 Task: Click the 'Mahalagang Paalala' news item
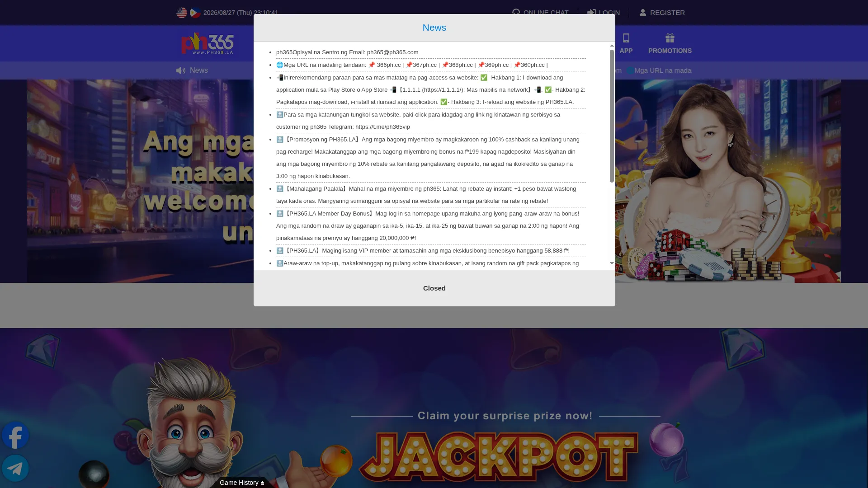pos(431,195)
